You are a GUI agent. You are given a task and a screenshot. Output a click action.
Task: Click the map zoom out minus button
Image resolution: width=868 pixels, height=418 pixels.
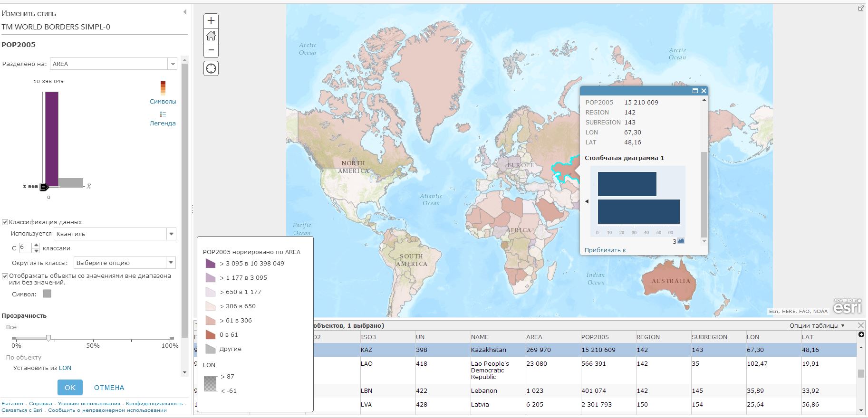[211, 50]
